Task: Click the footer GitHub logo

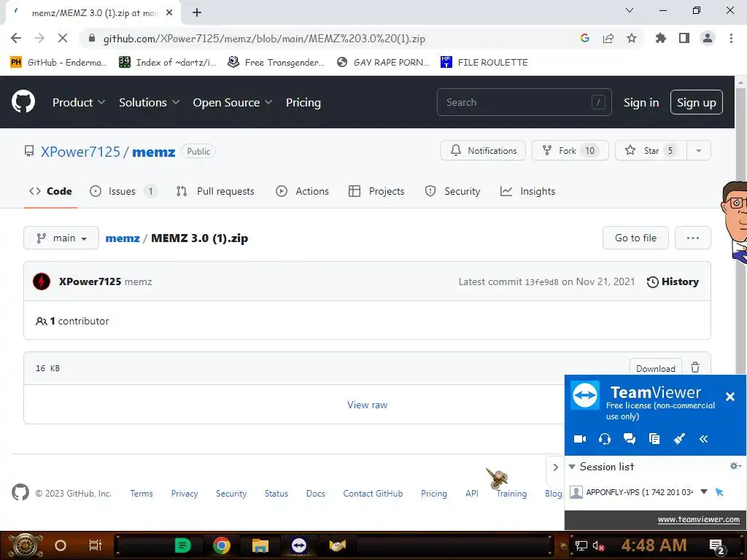Action: click(x=20, y=492)
